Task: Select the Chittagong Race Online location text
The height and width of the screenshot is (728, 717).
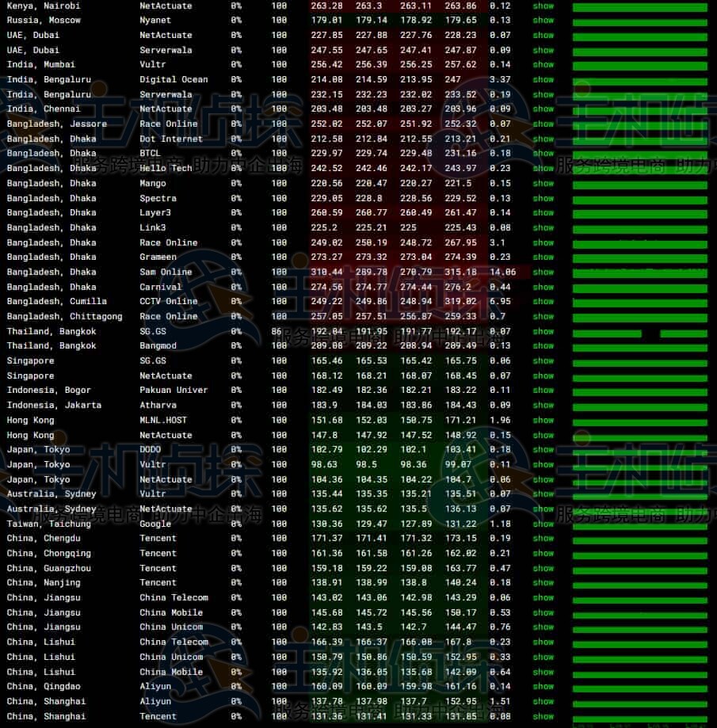Action: 64,317
